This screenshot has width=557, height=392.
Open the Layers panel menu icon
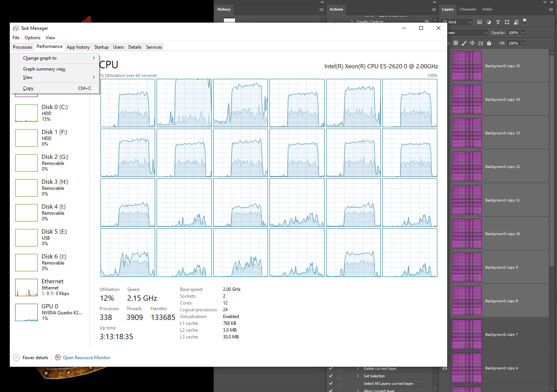pos(551,9)
